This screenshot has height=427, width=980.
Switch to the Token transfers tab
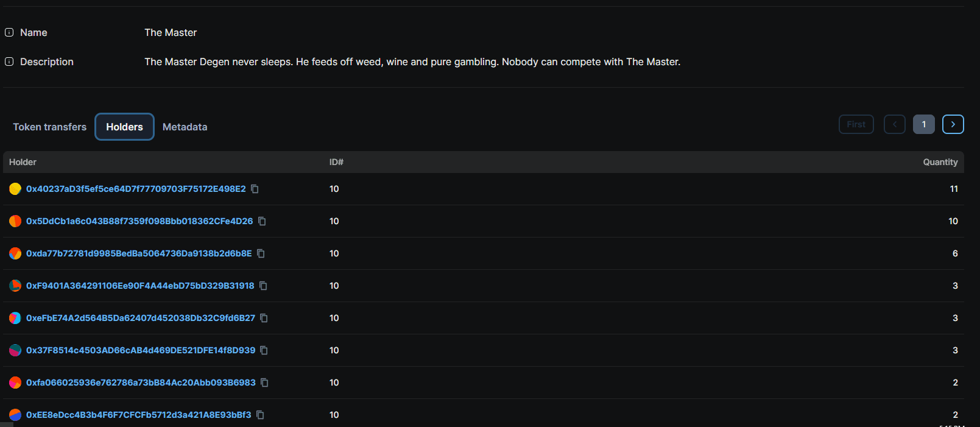[50, 127]
